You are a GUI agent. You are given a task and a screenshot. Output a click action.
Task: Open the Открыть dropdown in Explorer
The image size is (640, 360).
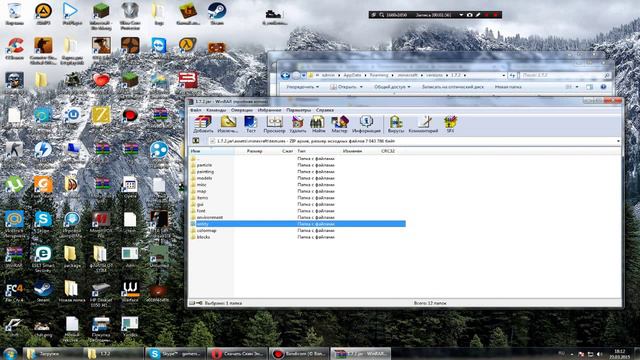click(346, 87)
